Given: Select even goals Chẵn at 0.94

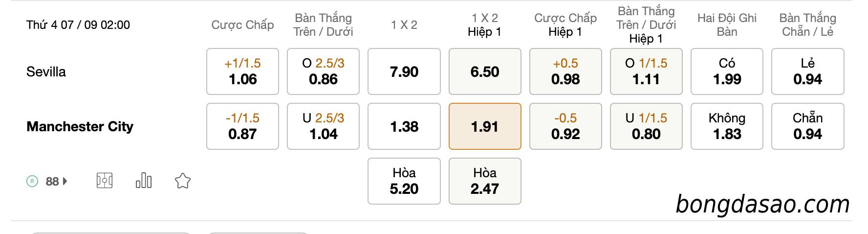Looking at the screenshot, I should pos(808,126).
